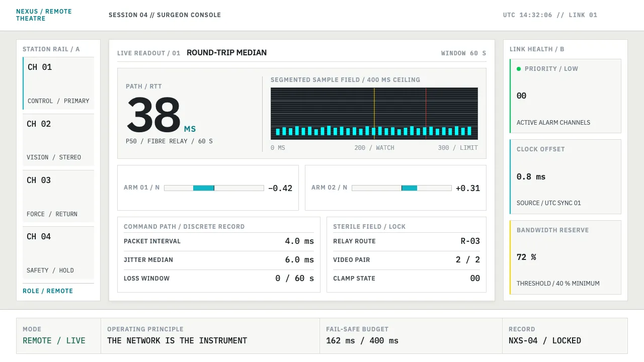Click the large 38 MS round-trip readout
The height and width of the screenshot is (362, 644).
coord(161,115)
